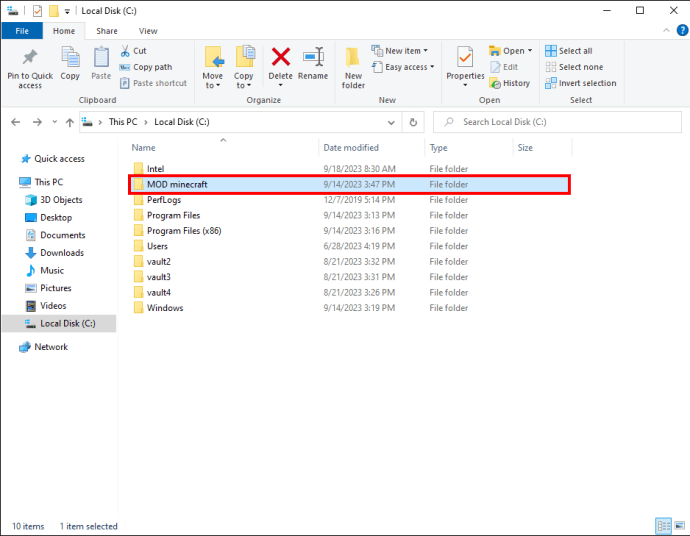
Task: Sort by the Size column header
Action: point(525,148)
